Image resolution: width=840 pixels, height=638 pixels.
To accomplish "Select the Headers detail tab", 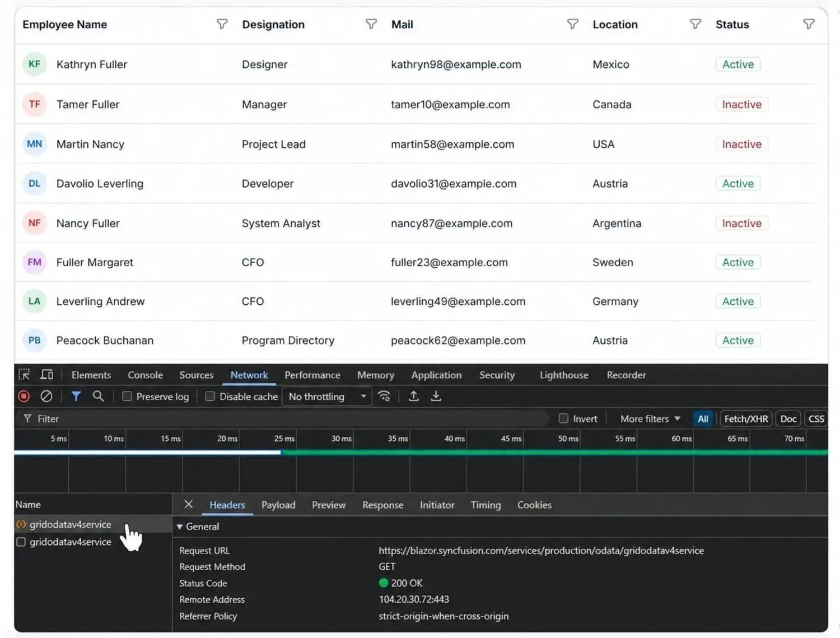I will point(227,505).
